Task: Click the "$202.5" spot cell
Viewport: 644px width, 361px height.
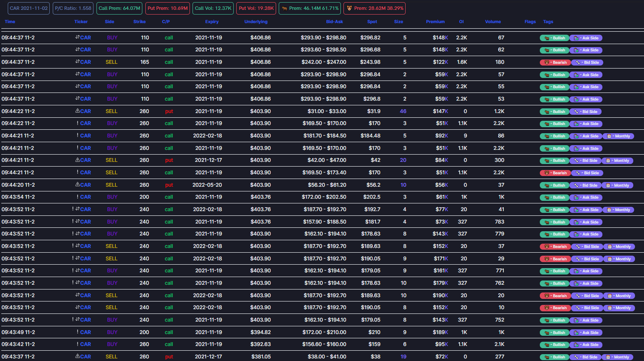Action: tap(372, 197)
